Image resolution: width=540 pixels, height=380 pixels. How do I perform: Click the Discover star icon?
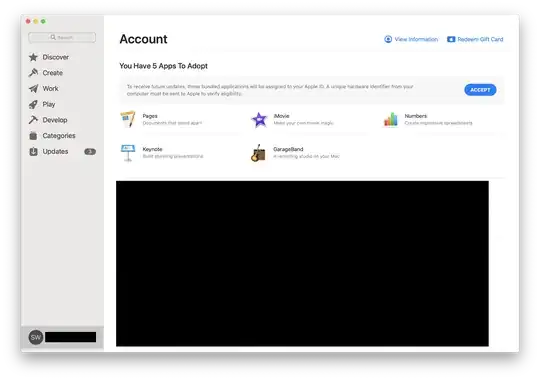pos(33,57)
